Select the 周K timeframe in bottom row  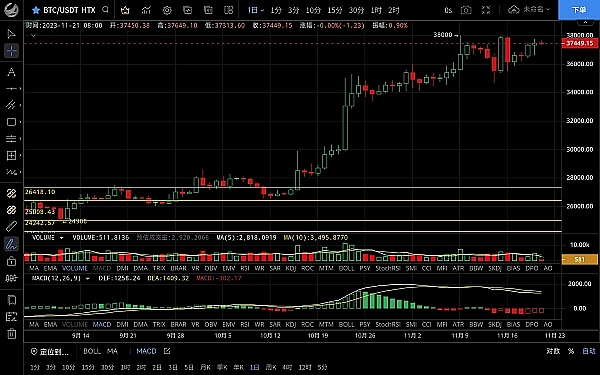[271, 367]
